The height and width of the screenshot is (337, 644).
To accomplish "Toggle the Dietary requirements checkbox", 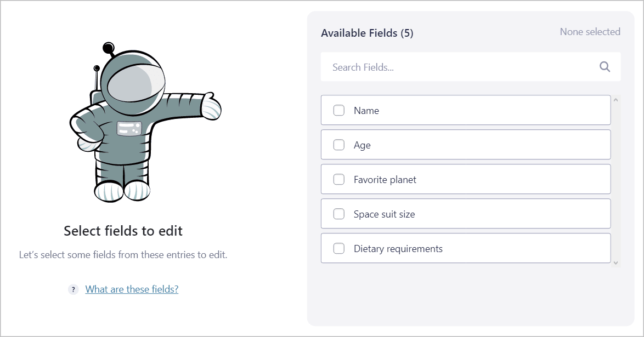I will coord(339,248).
